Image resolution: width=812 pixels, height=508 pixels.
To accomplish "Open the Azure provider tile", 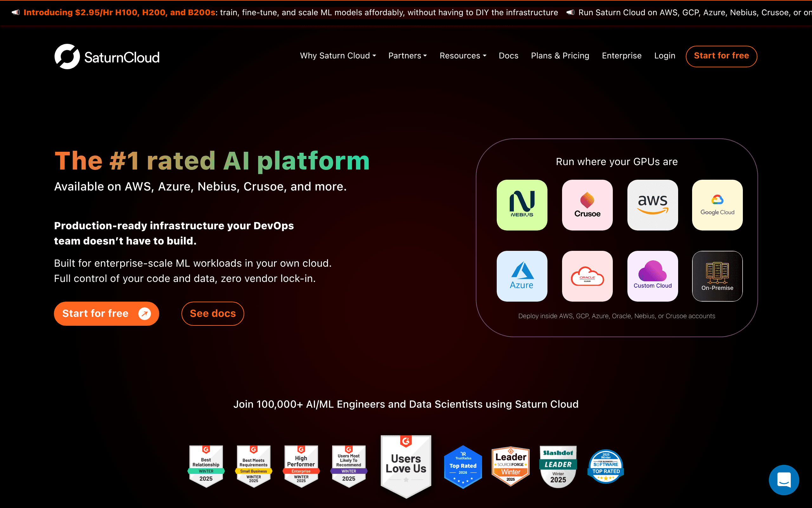I will [522, 276].
